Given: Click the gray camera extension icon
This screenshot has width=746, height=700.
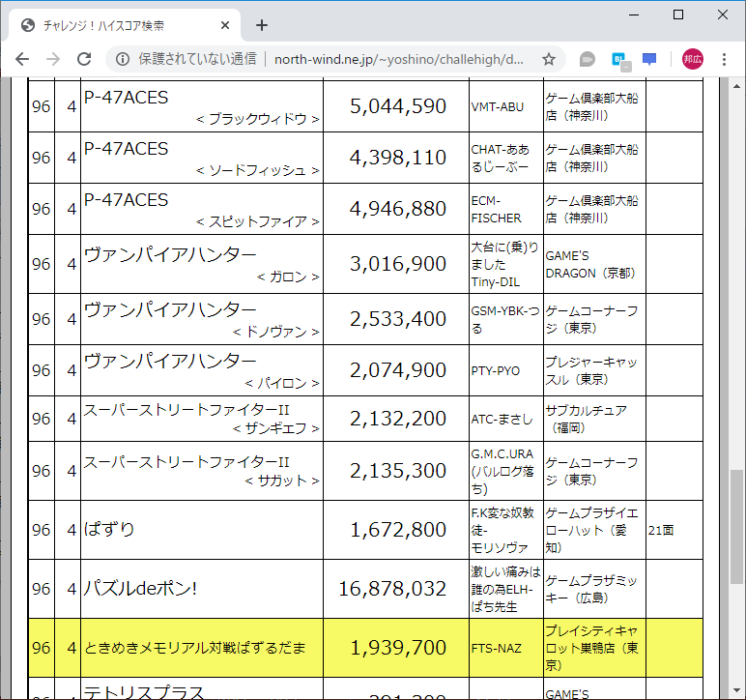Looking at the screenshot, I should [x=588, y=59].
